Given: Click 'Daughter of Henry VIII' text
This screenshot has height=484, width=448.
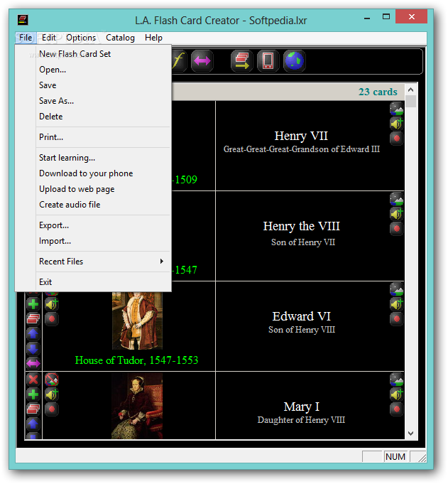Looking at the screenshot, I should tap(301, 420).
